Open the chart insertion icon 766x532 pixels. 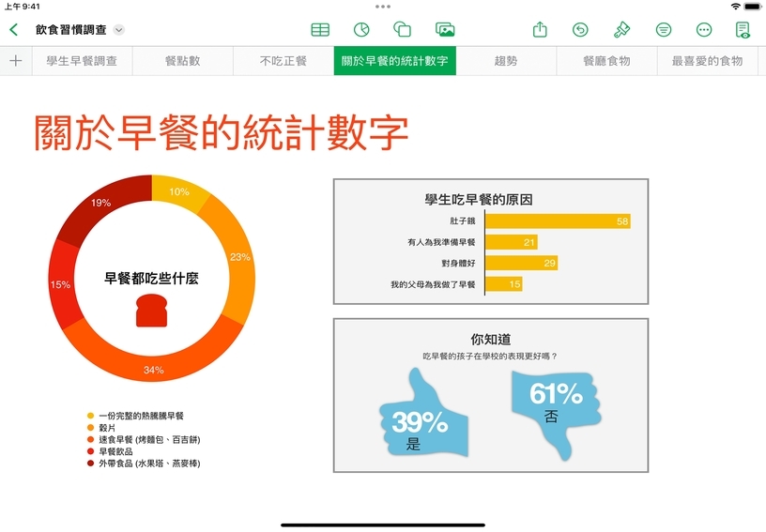pos(361,29)
